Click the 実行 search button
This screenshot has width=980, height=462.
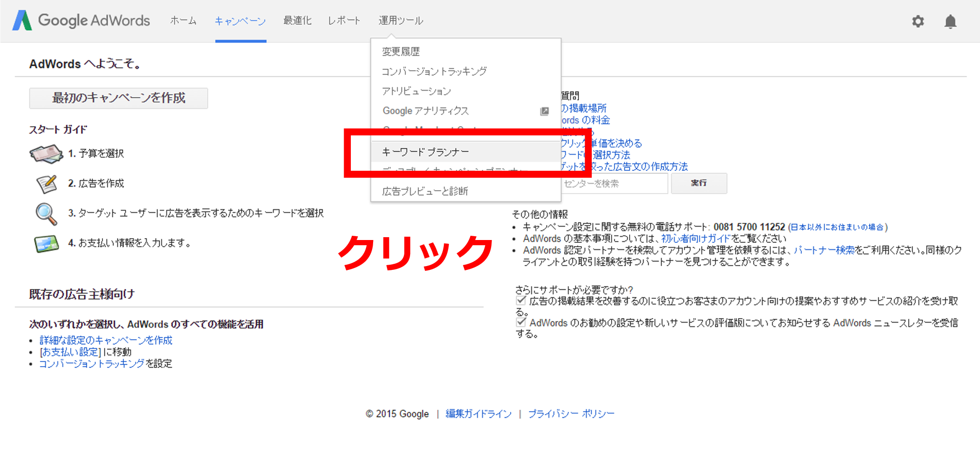[x=699, y=183]
